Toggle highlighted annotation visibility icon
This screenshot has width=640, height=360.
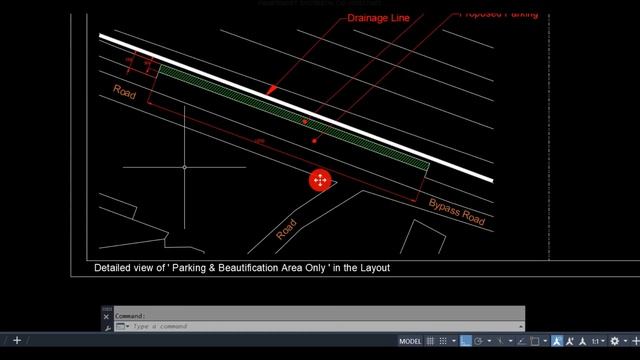(557, 341)
